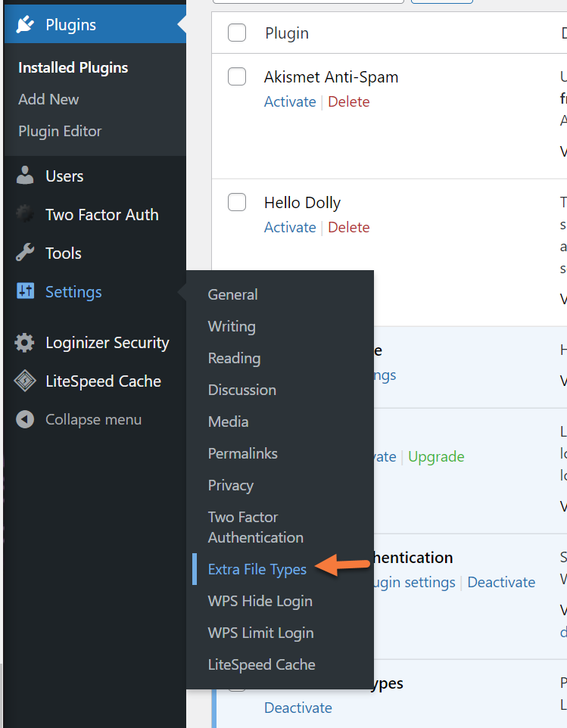Viewport: 567px width, 728px height.
Task: Open Extra File Types settings submenu item
Action: click(x=257, y=569)
